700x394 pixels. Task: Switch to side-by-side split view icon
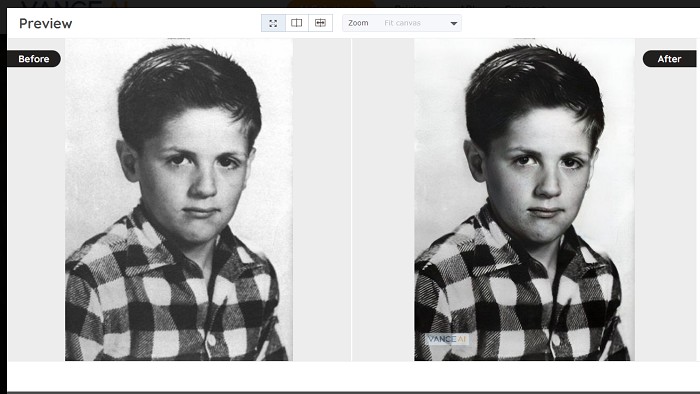pyautogui.click(x=296, y=23)
